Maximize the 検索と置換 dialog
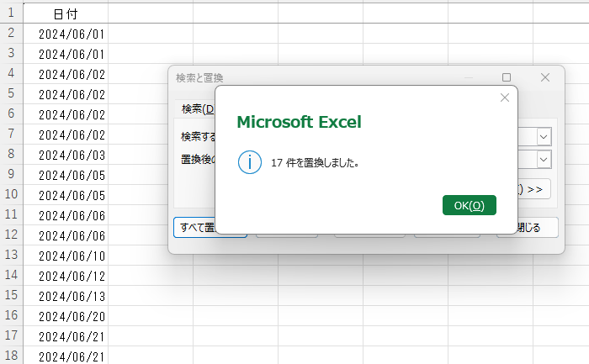 click(507, 77)
